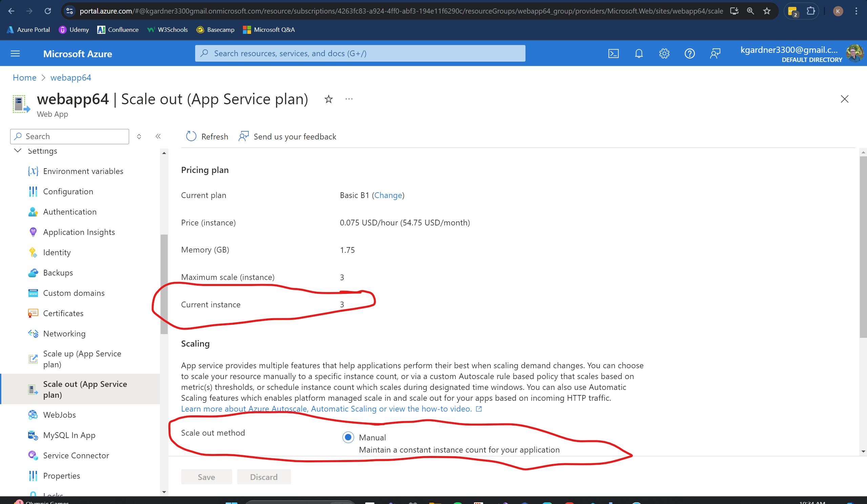
Task: Click Send us your feedback
Action: point(287,136)
